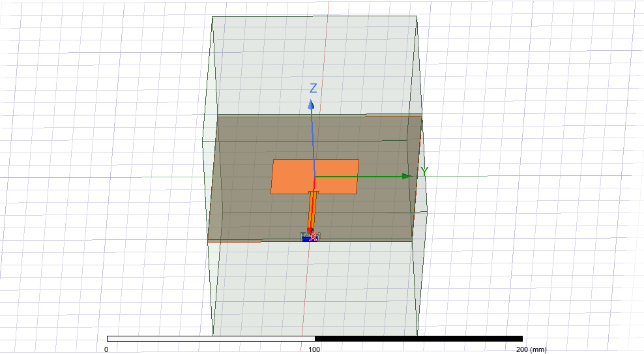Click the red dot at feed line bottom
Image resolution: width=644 pixels, height=354 pixels.
point(310,230)
